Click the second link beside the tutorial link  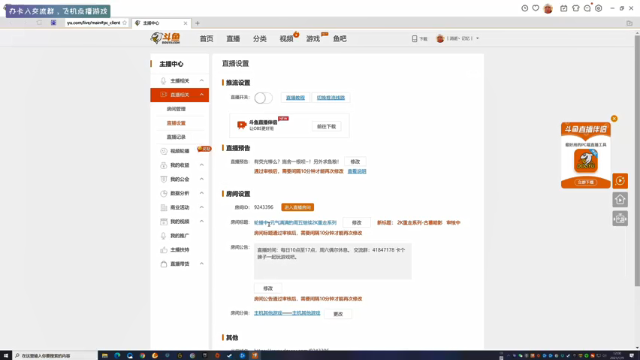(x=331, y=98)
